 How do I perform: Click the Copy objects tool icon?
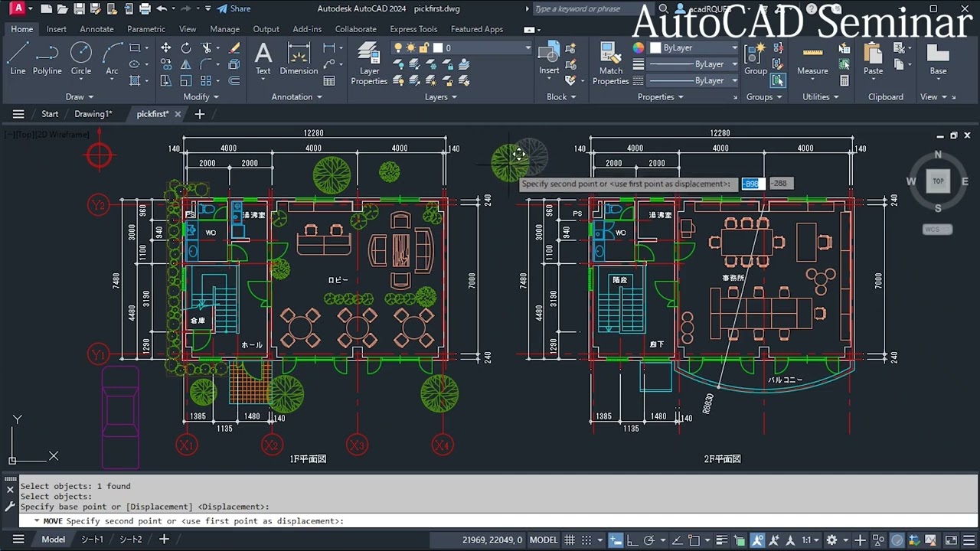pos(166,64)
